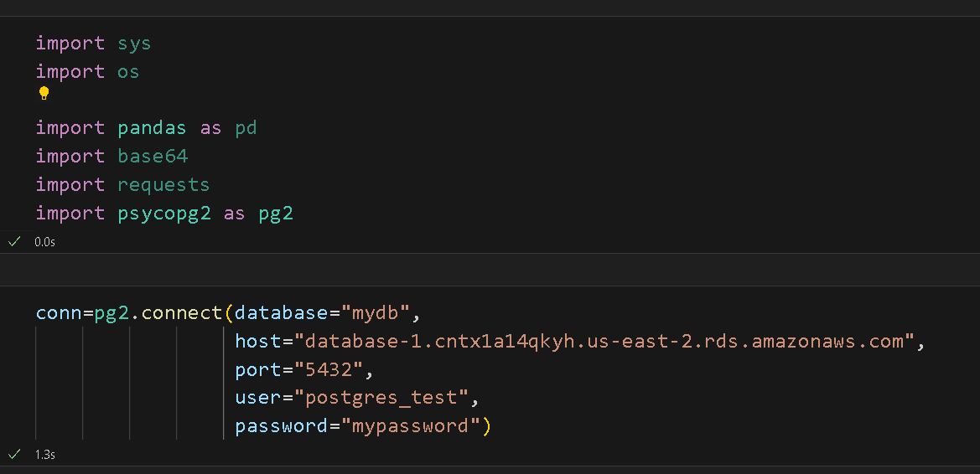Screen dimensions: 980x474
Task: Click the amazonaws.com host string
Action: click(604, 342)
